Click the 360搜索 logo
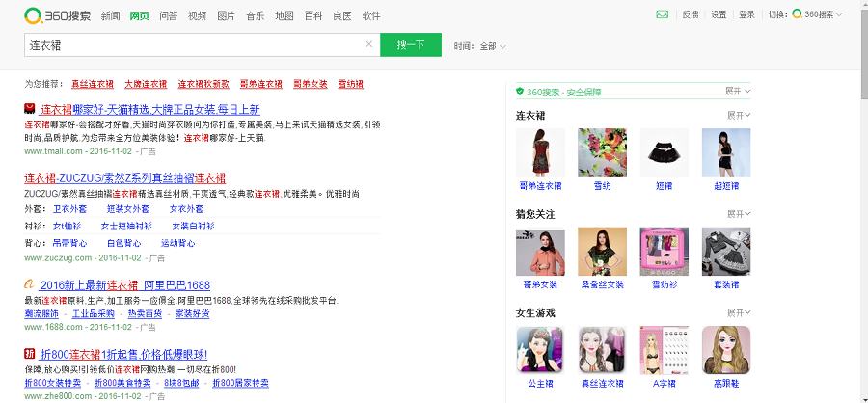The image size is (868, 403). coord(57,15)
